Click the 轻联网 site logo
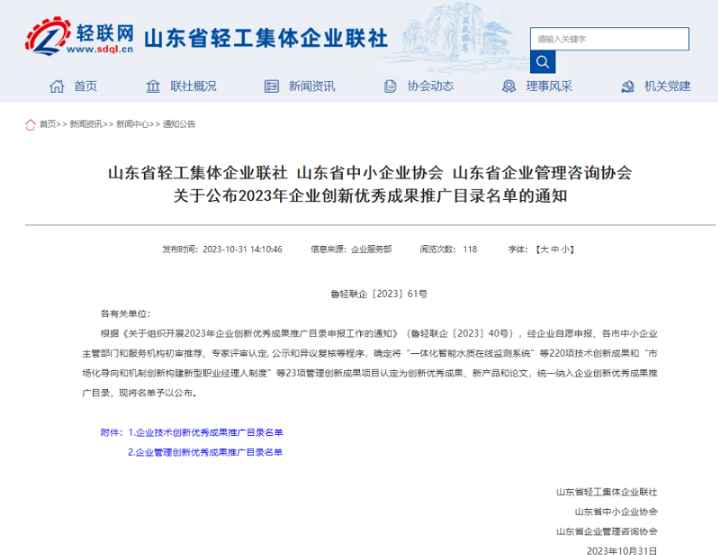The image size is (718, 555). [80, 38]
